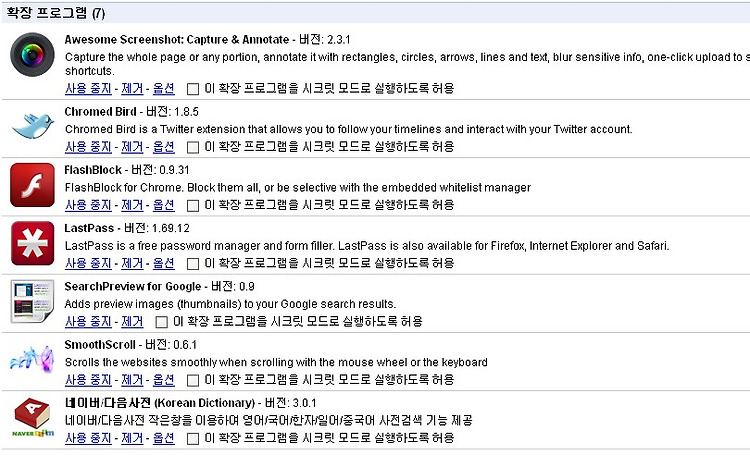The image size is (750, 455).
Task: Click the 네이버/다음사전 (Korean Dictionary) title
Action: [x=160, y=403]
